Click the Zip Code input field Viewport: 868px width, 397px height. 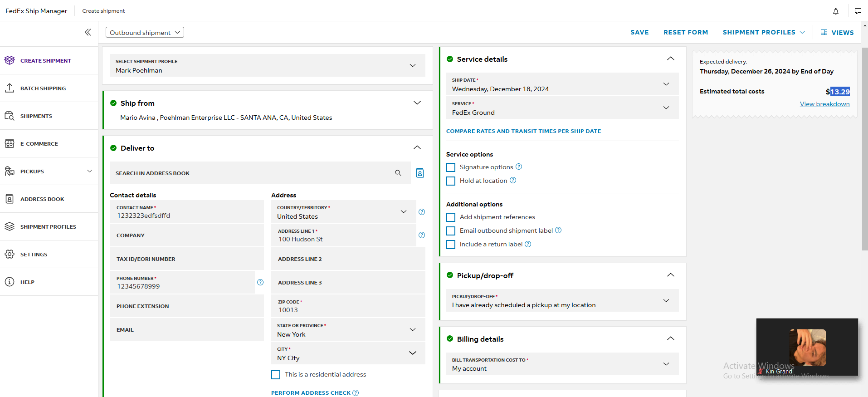[348, 306]
